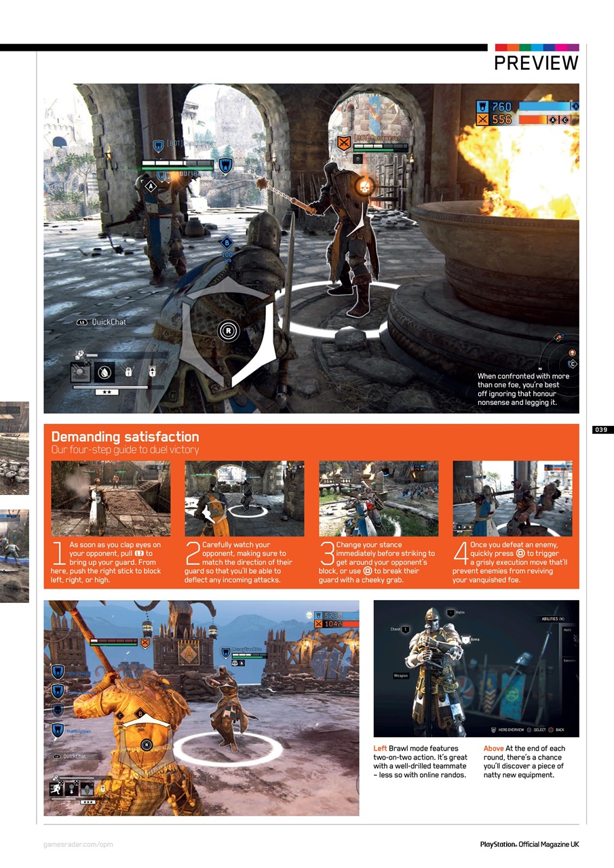Viewport: 614px width, 868px height.
Task: Click the score value 556
Action: (501, 119)
